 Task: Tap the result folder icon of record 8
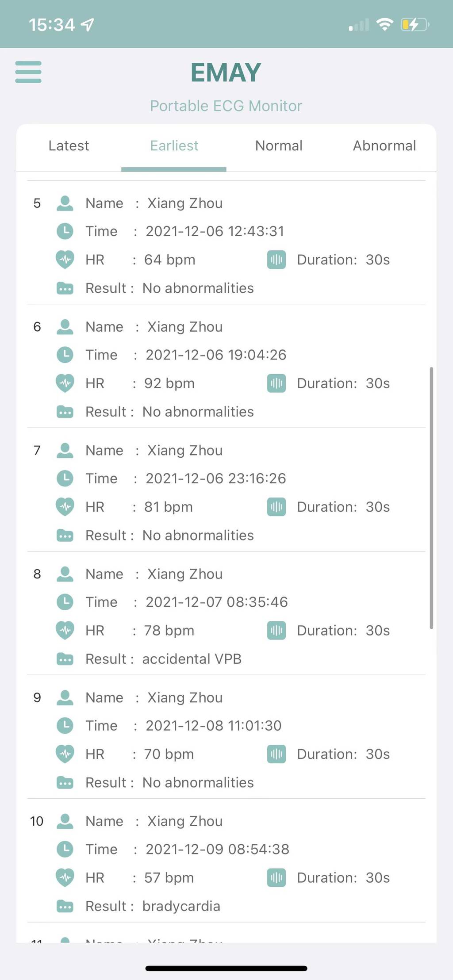click(x=65, y=659)
